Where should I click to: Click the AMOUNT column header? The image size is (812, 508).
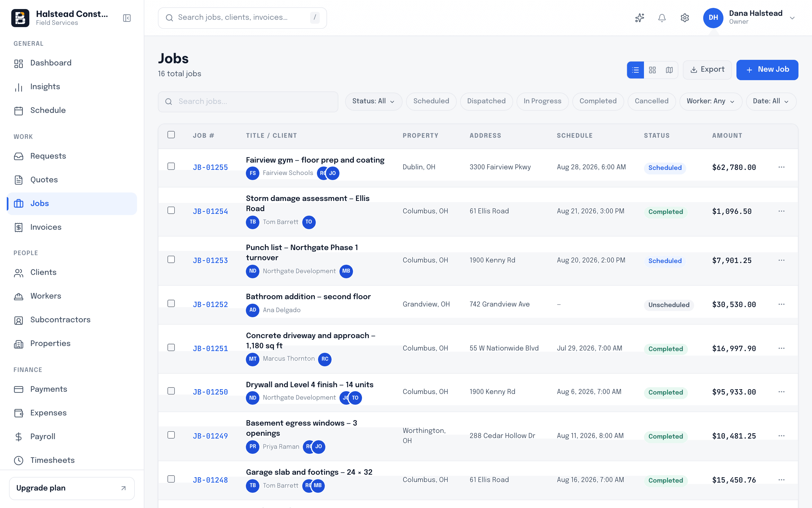pyautogui.click(x=727, y=135)
